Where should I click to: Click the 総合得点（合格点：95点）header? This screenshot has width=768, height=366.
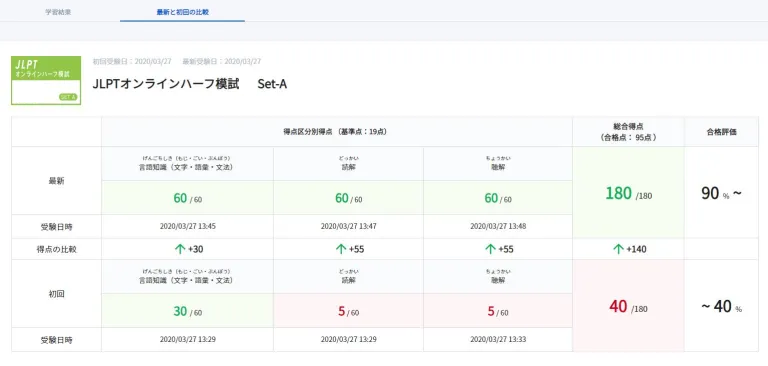pyautogui.click(x=628, y=132)
